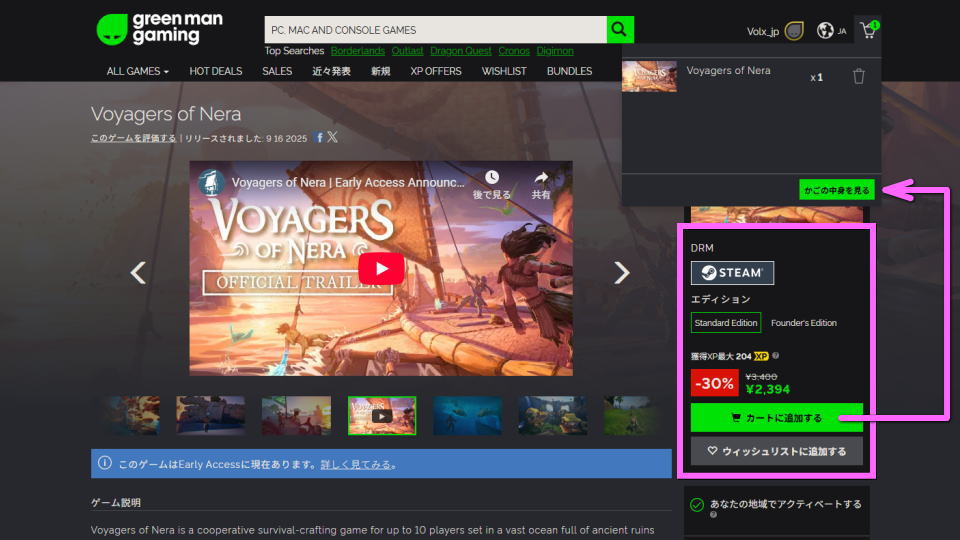This screenshot has height=540, width=960.
Task: Open the HOT DEALS menu item
Action: [216, 71]
